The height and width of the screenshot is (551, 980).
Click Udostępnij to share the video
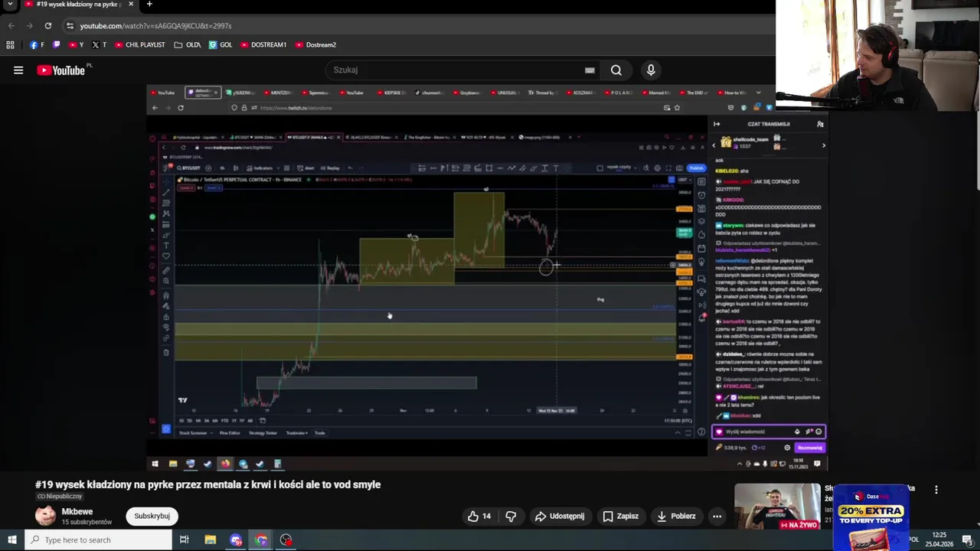(560, 516)
